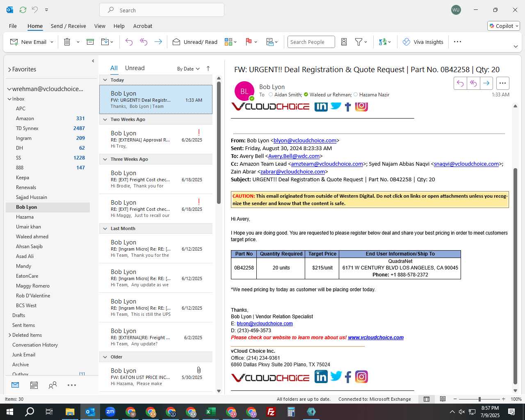Click the top Search box
This screenshot has height=420, width=525.
[162, 10]
